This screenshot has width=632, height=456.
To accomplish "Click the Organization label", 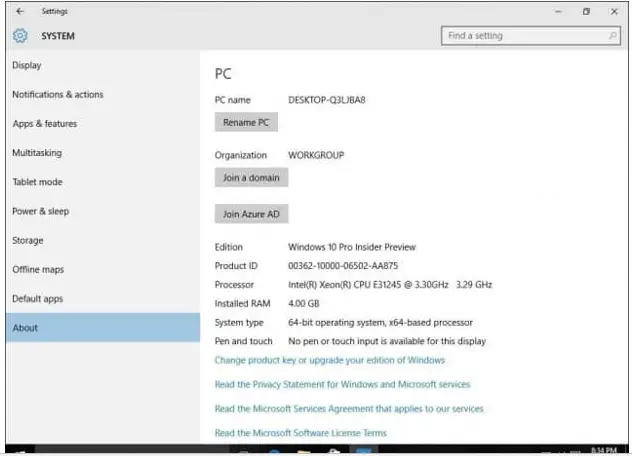I will pyautogui.click(x=241, y=155).
